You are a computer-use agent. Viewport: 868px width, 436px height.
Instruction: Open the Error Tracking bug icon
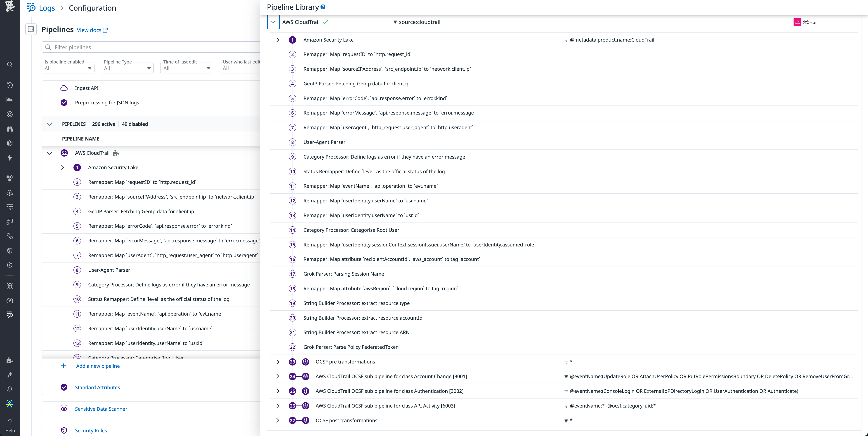tap(10, 286)
